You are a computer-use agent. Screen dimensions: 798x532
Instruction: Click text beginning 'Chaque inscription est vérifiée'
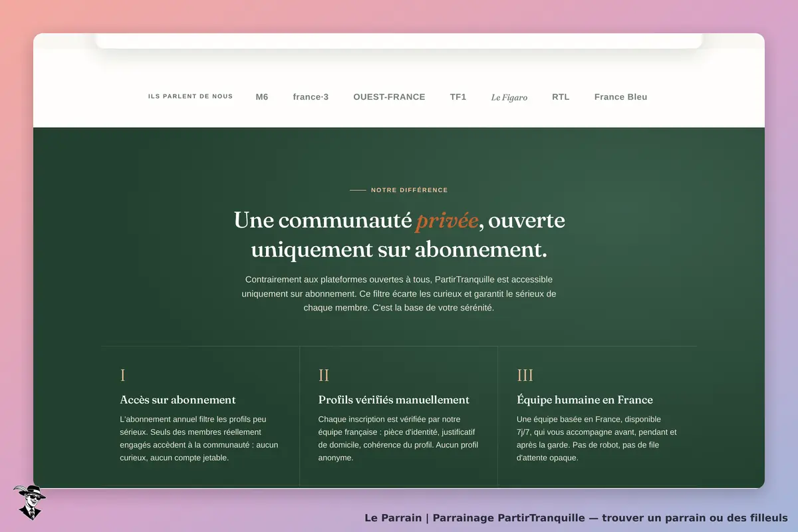pos(398,439)
